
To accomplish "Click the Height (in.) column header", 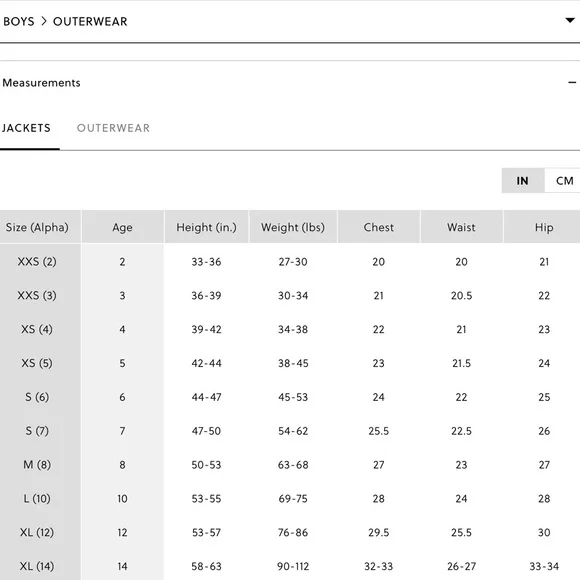I will (206, 227).
